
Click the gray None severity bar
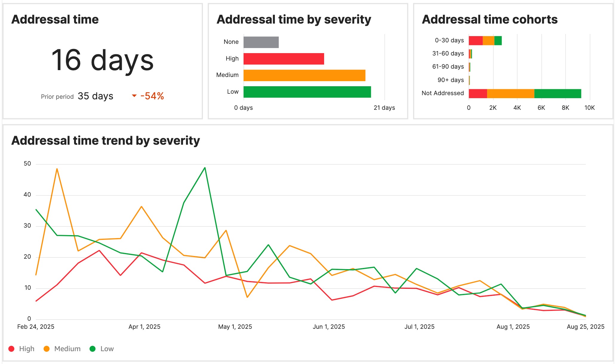[x=261, y=42]
